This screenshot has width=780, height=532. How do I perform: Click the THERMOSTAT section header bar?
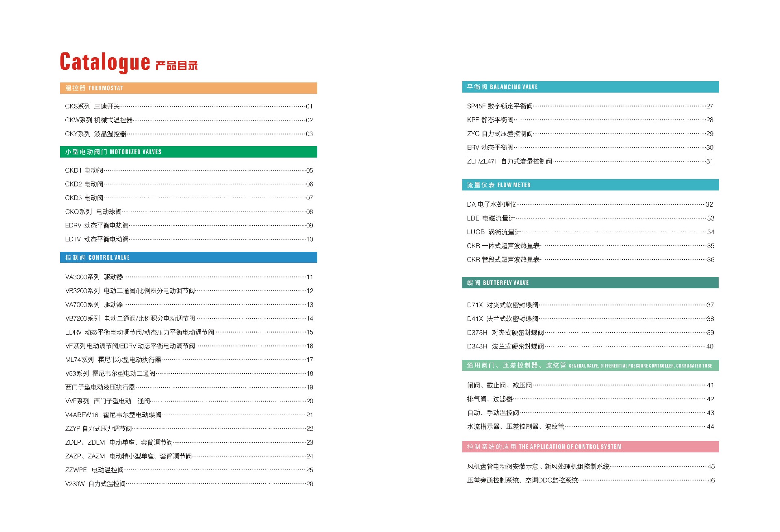pos(188,88)
